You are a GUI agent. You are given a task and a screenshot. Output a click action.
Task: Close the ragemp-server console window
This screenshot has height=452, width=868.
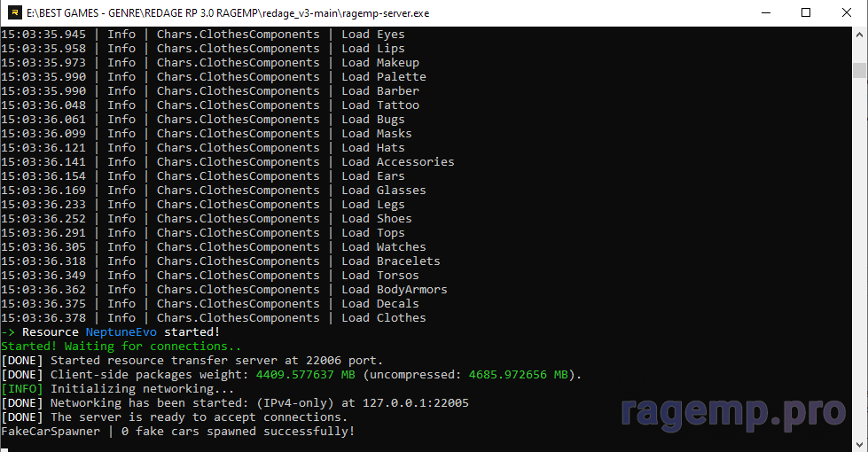(846, 12)
